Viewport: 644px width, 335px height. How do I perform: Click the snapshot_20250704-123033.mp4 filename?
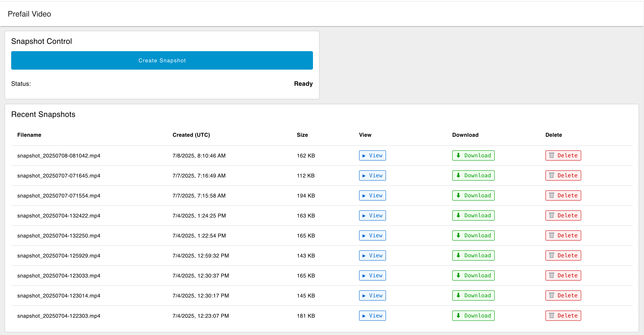[58, 275]
